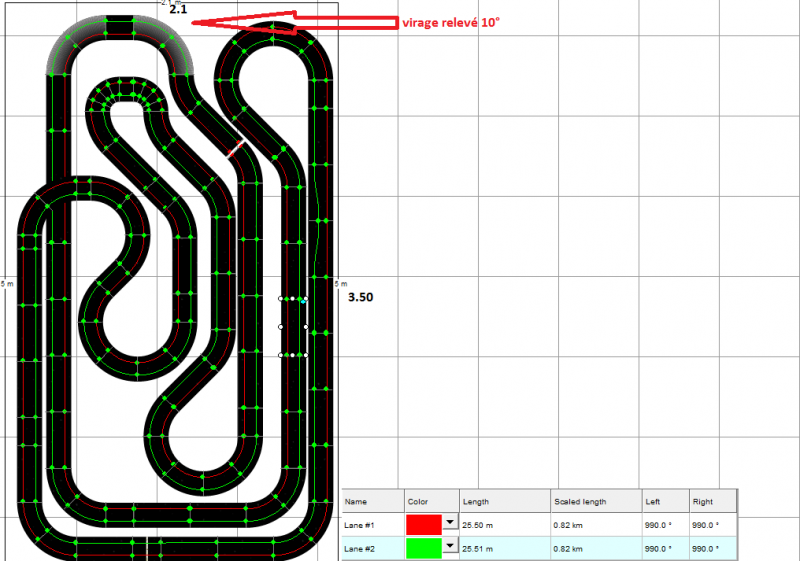
Task: Click the selected straight track section's center
Action: (293, 327)
